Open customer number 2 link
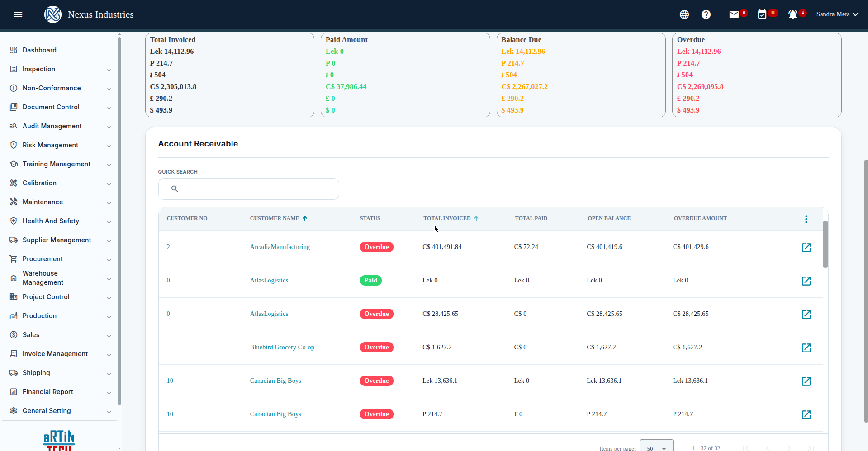This screenshot has width=868, height=451. click(x=168, y=247)
